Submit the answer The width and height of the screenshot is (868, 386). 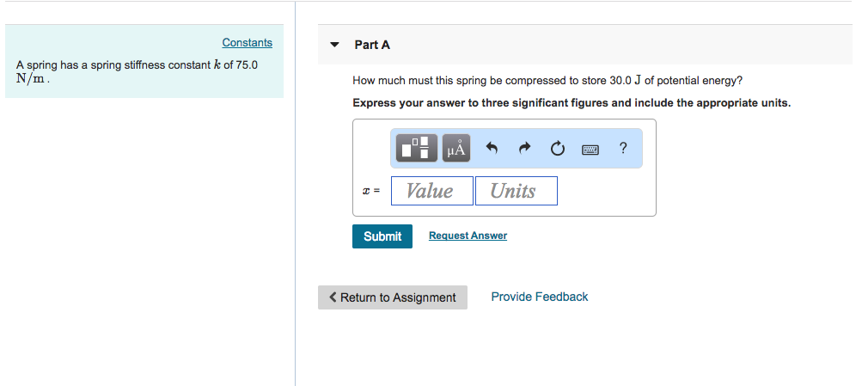click(x=382, y=236)
